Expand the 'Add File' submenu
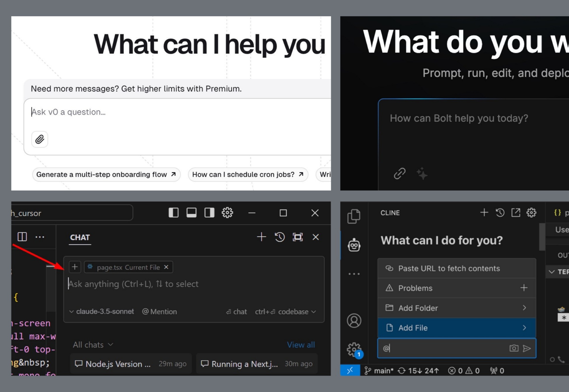This screenshot has width=569, height=392. [457, 328]
